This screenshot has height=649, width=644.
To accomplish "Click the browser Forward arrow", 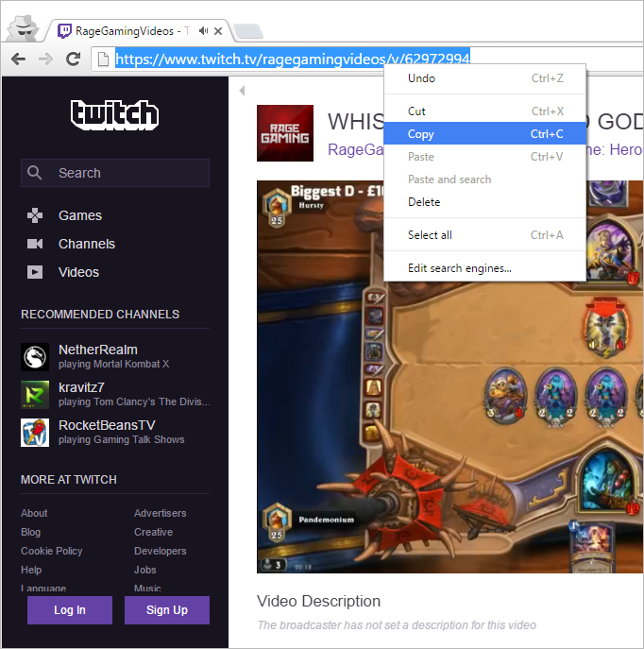I will [45, 60].
